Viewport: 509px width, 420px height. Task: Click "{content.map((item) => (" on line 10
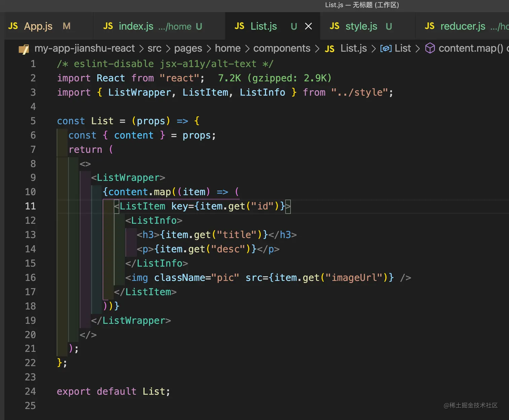[171, 192]
